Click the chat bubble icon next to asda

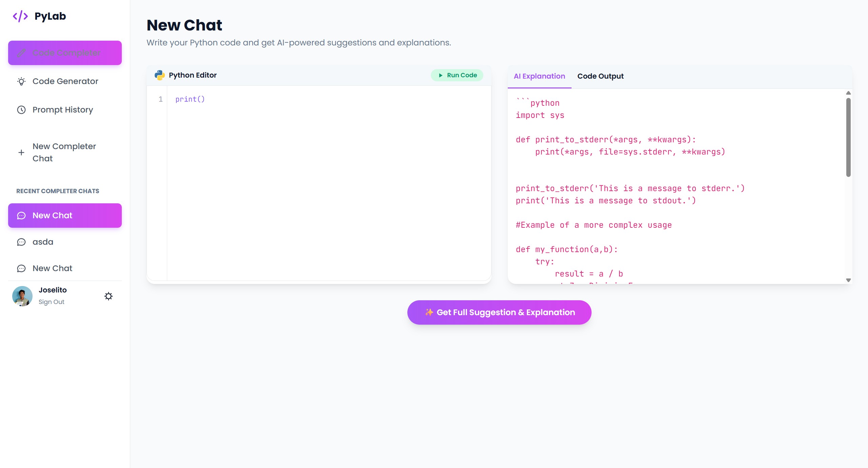[x=21, y=242]
